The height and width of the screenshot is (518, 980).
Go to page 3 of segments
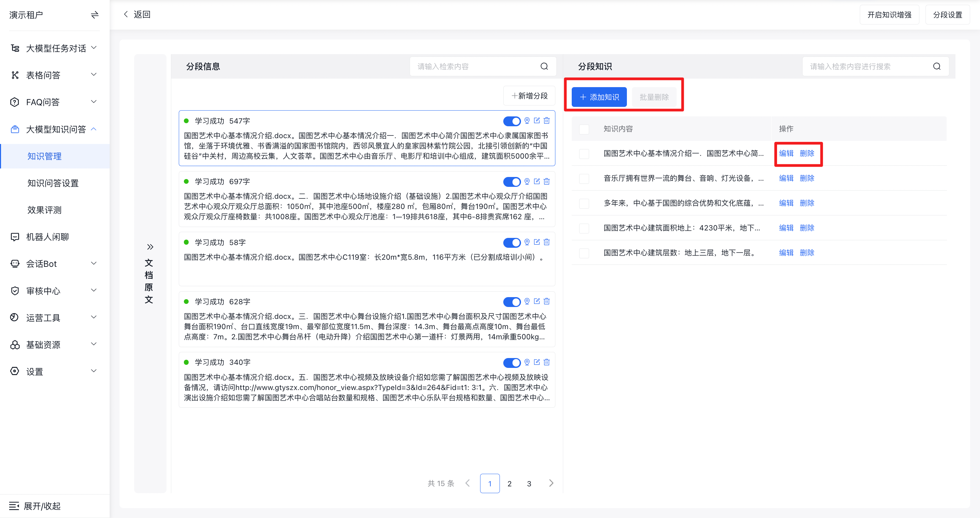point(529,483)
